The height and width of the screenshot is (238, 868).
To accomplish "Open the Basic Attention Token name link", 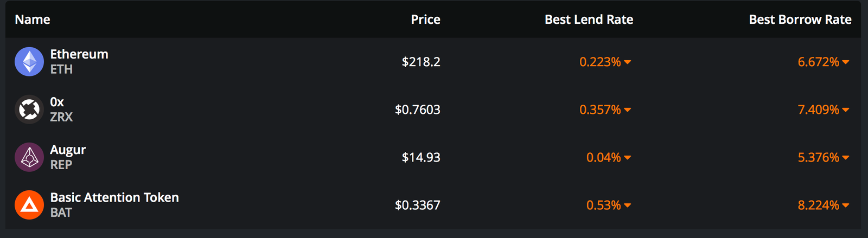I will 114,197.
